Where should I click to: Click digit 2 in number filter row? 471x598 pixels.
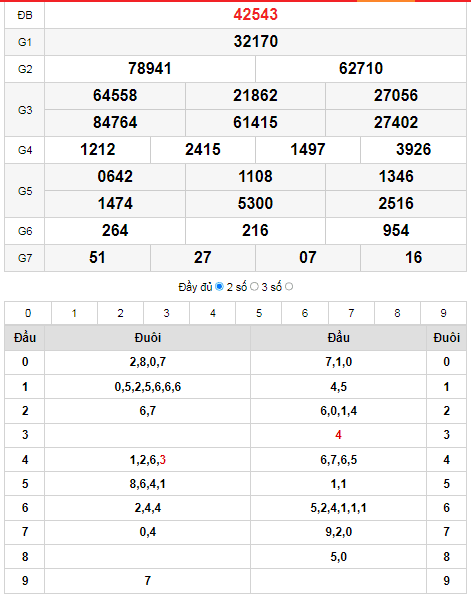tap(121, 313)
